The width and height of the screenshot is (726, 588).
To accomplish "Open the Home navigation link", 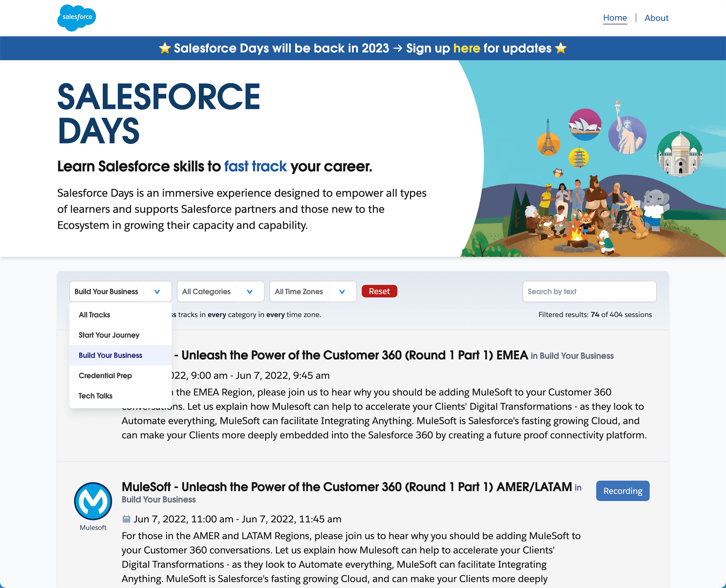I will [615, 18].
